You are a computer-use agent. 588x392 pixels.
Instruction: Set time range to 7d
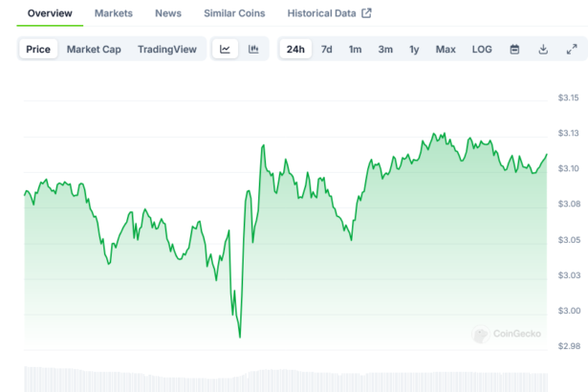[327, 50]
